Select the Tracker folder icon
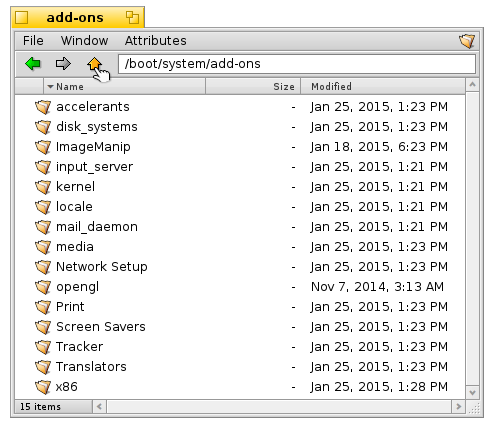500x427 pixels. point(43,347)
